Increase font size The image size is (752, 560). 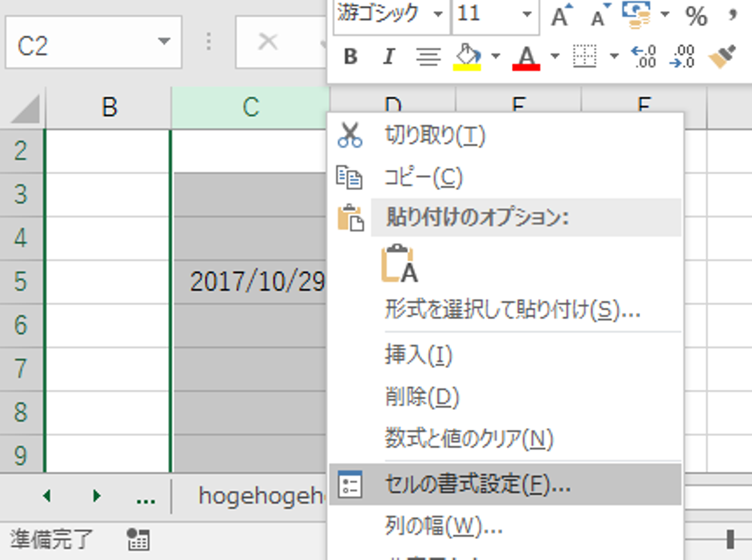[561, 16]
